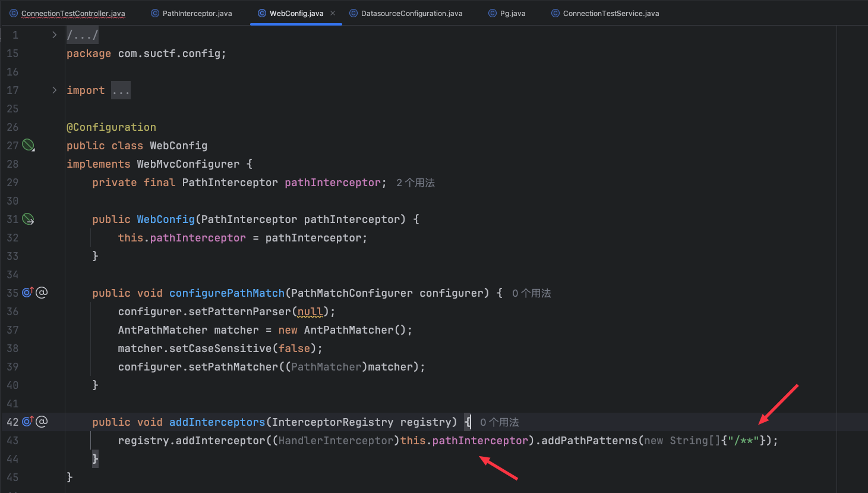The height and width of the screenshot is (493, 868).
Task: Click the underlined null argument on line 36
Action: (310, 312)
